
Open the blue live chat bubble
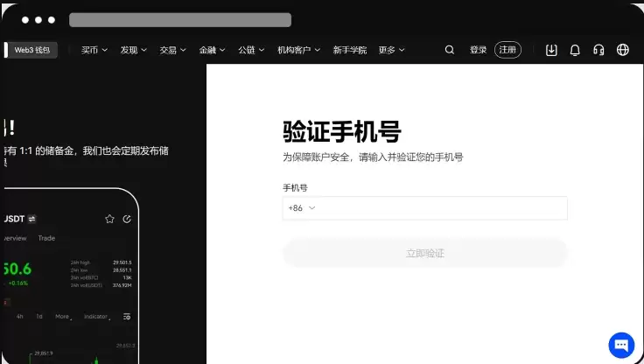tap(620, 344)
